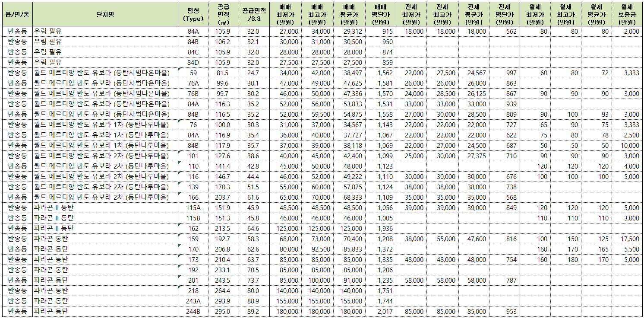Image resolution: width=644 pixels, height=319 pixels.
Task: Click the cell showing 68,333
Action: (x=349, y=198)
